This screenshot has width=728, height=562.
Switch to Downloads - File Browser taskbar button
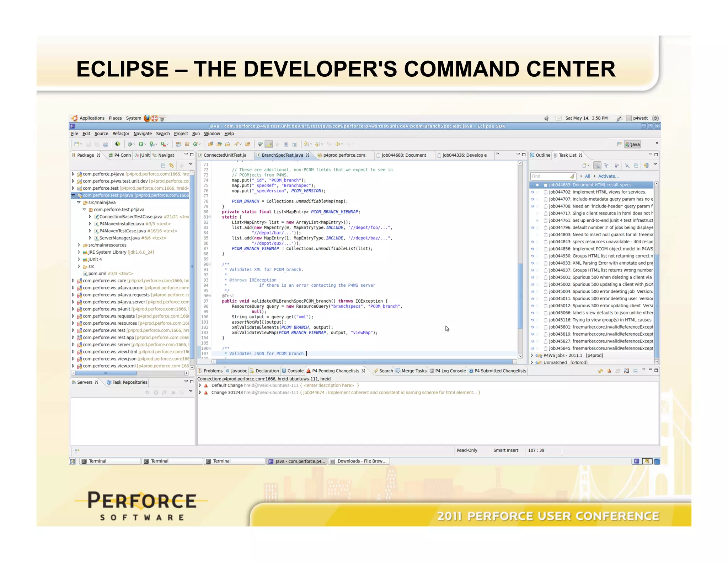tap(359, 461)
